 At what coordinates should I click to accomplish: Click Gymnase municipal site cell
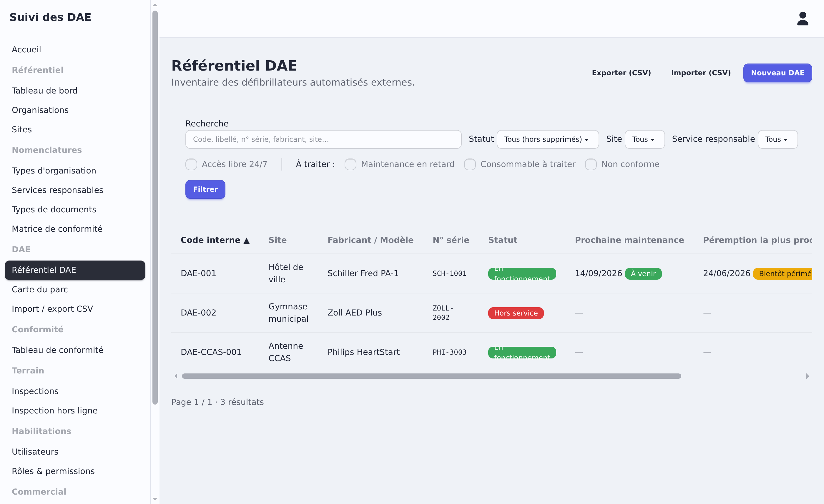coord(289,313)
